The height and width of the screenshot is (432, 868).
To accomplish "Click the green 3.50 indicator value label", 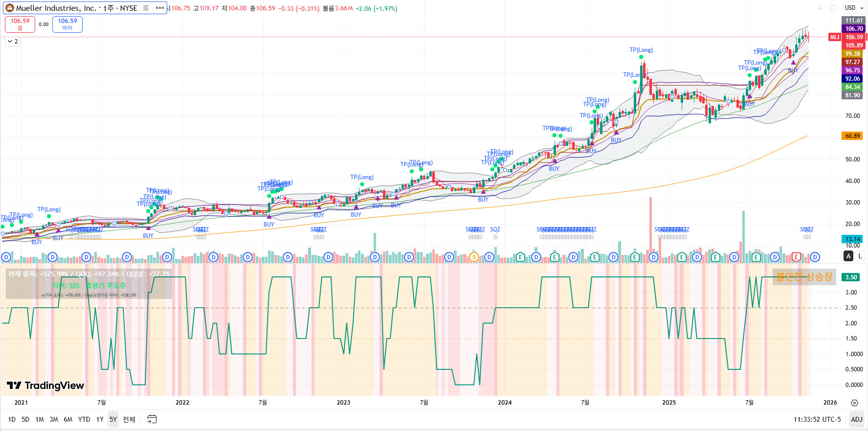I will coord(851,277).
